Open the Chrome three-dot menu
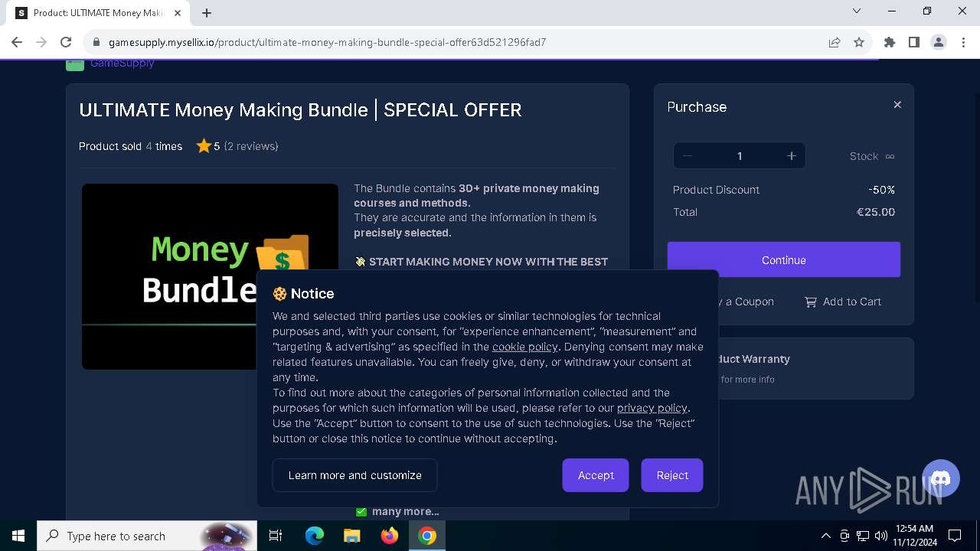 pos(963,42)
